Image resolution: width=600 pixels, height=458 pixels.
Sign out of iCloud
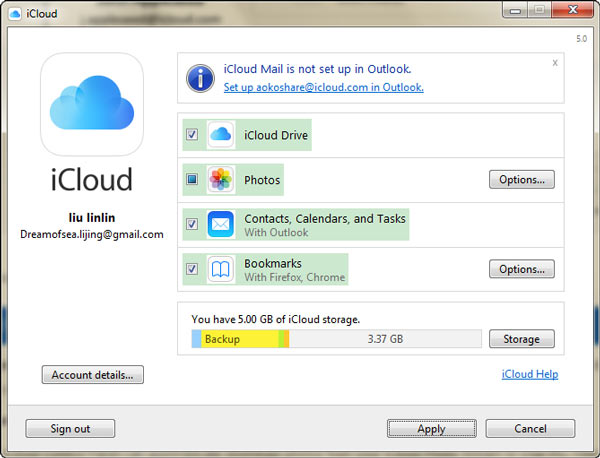click(70, 429)
